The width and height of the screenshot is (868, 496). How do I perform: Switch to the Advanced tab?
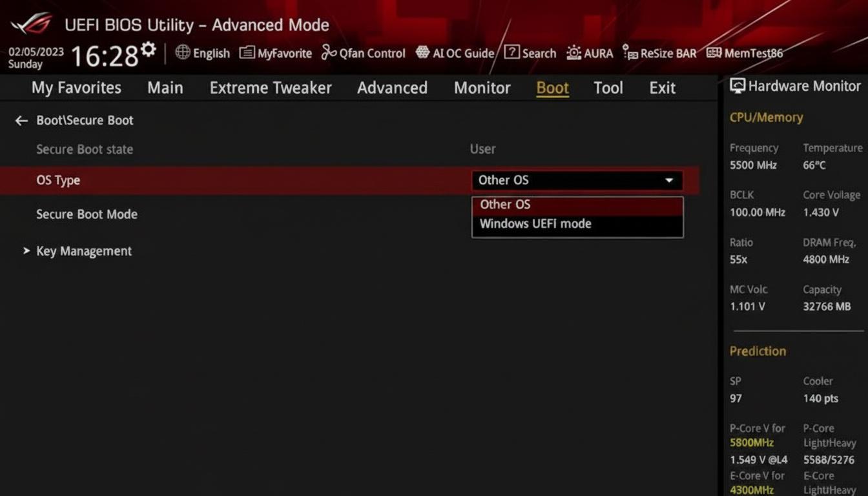tap(392, 88)
